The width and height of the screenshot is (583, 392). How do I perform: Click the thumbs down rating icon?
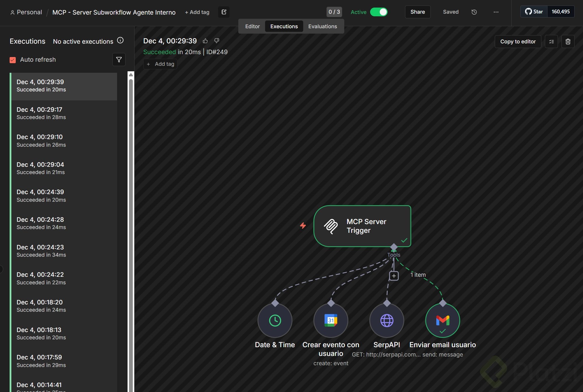click(x=217, y=41)
